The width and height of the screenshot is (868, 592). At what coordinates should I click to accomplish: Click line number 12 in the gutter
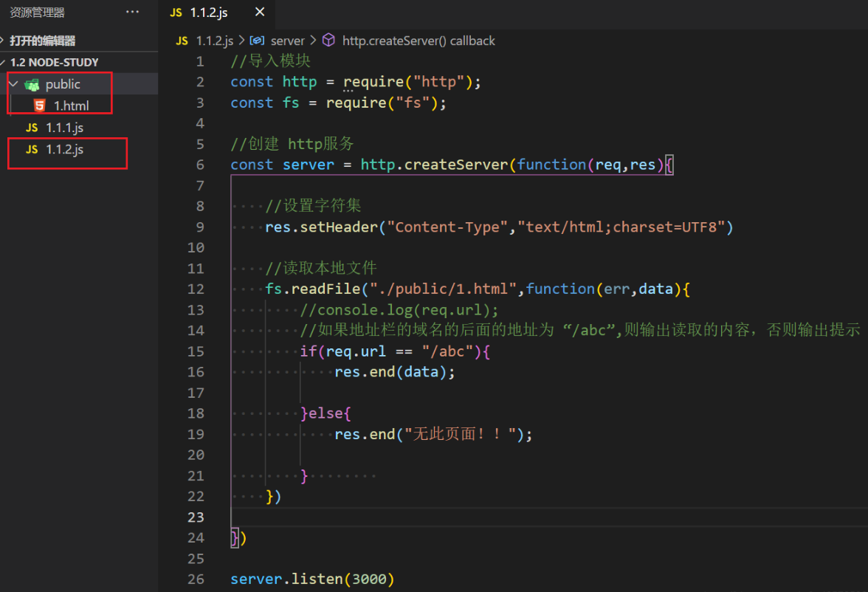point(196,289)
